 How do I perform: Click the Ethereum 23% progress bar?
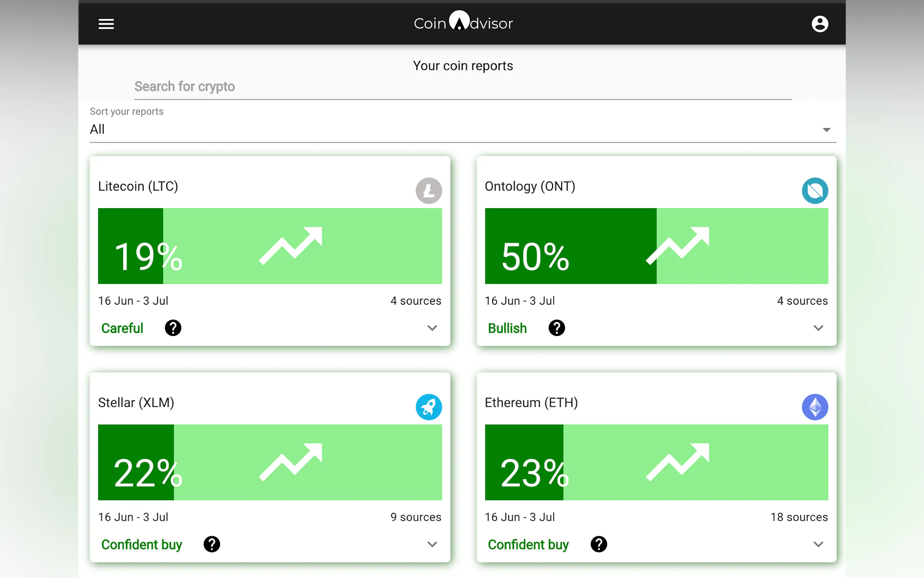point(657,462)
